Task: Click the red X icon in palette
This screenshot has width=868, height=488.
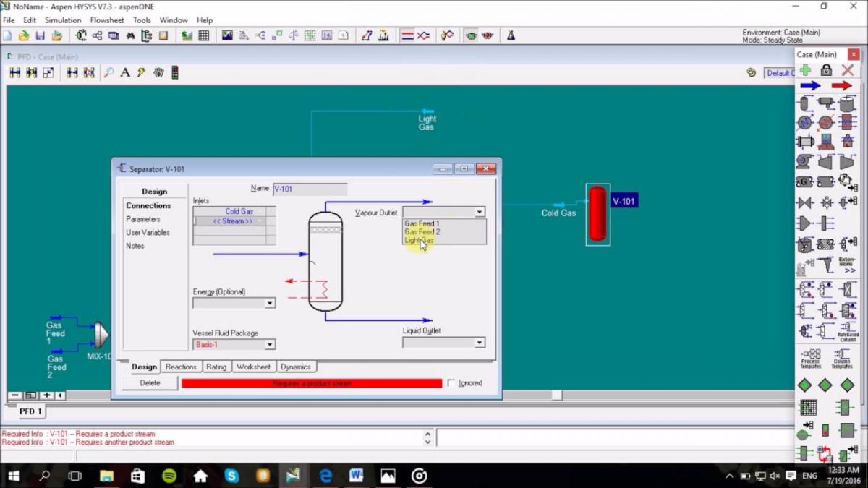Action: 847,70
